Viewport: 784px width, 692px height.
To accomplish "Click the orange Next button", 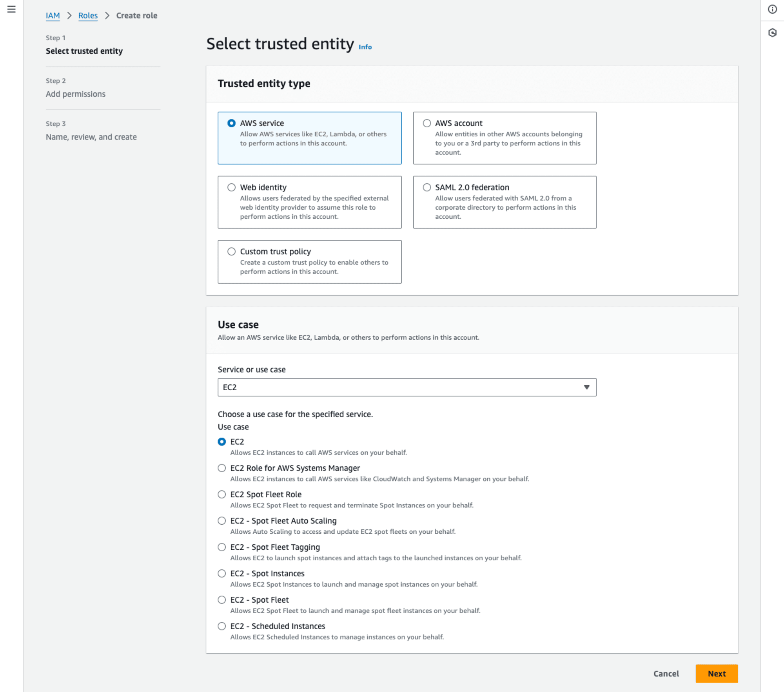I will coord(717,674).
